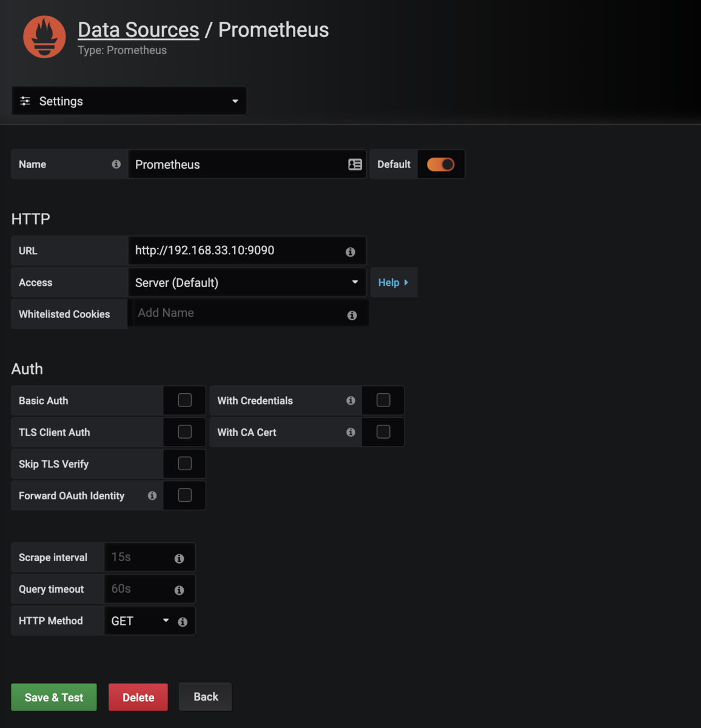Click the URL field info icon
The height and width of the screenshot is (728, 701).
(x=350, y=252)
